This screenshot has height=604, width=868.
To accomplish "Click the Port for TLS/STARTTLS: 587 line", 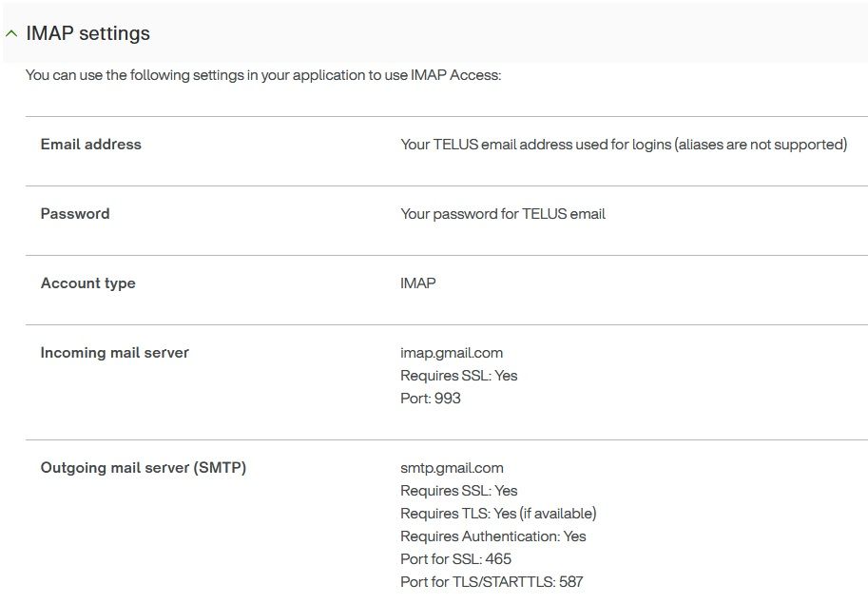I will coord(492,582).
